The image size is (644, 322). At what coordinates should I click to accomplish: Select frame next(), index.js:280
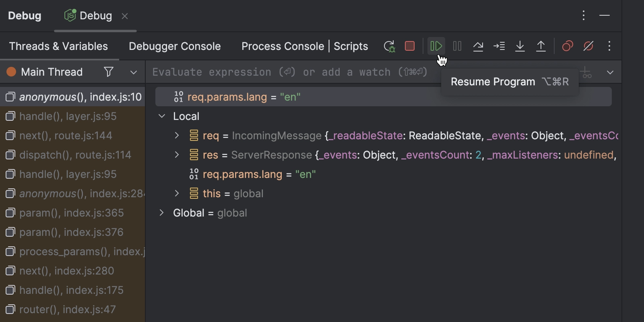click(x=72, y=271)
